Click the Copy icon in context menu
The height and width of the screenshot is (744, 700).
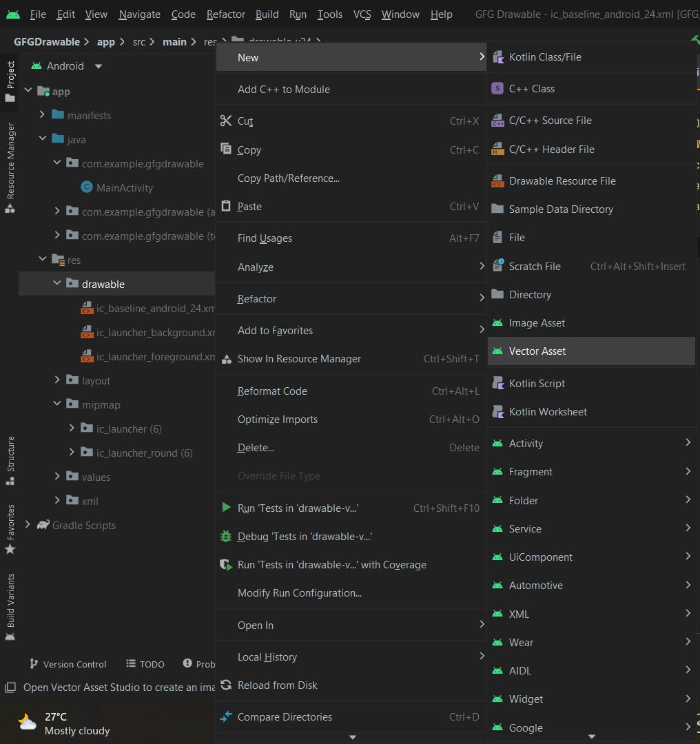[226, 149]
